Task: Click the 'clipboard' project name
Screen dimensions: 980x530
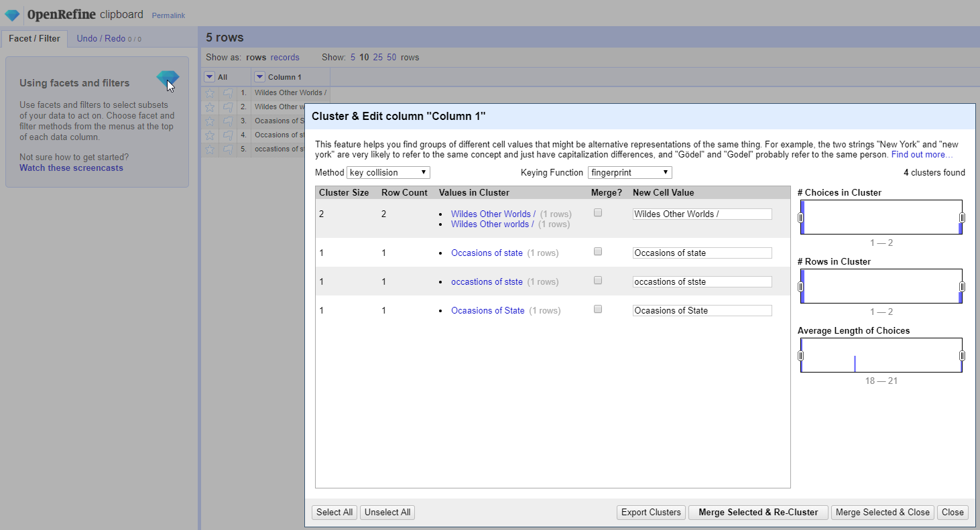Action: [x=121, y=14]
